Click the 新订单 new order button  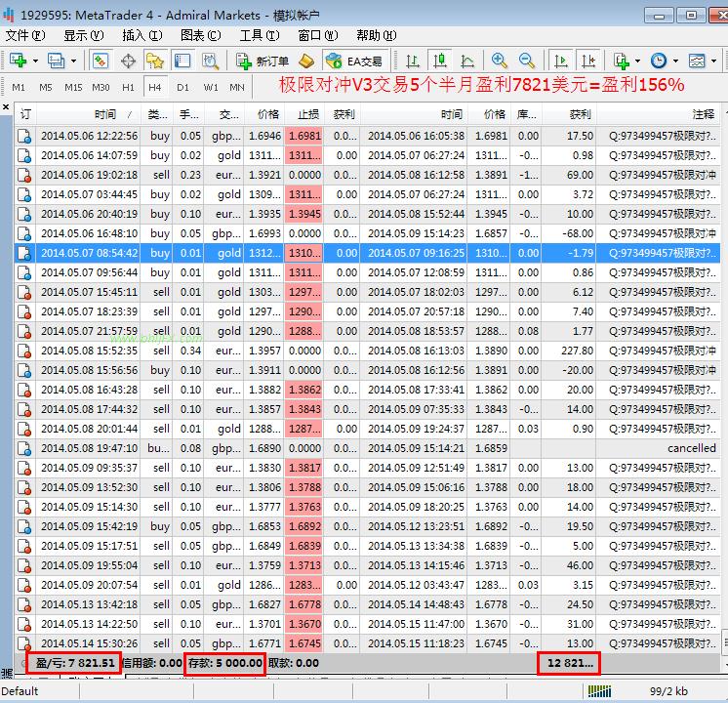point(263,61)
